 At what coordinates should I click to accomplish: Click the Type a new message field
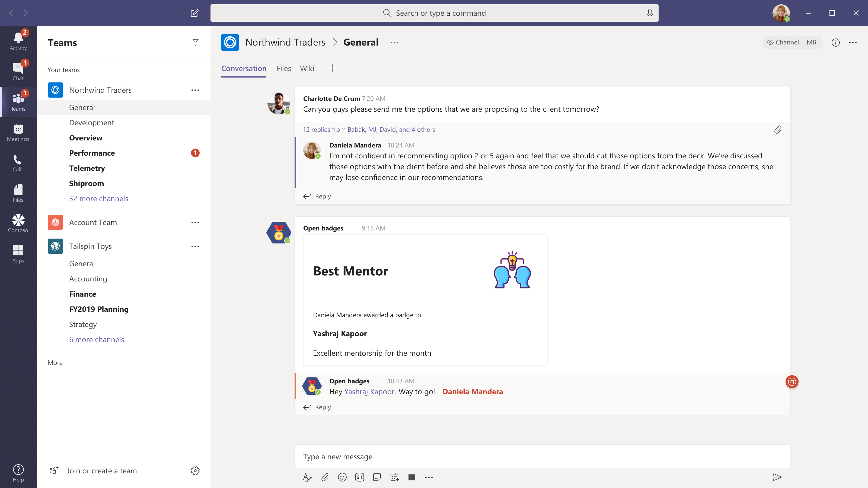(542, 457)
